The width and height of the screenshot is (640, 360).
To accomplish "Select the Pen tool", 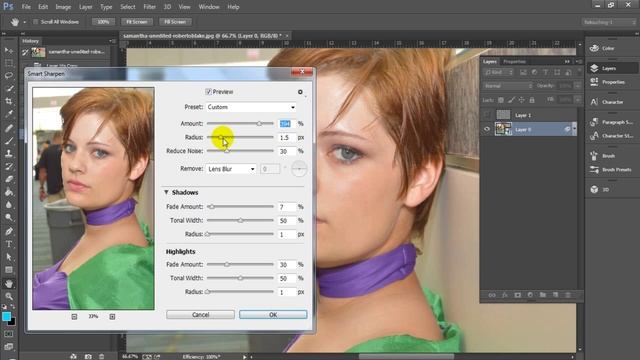I will click(x=9, y=231).
